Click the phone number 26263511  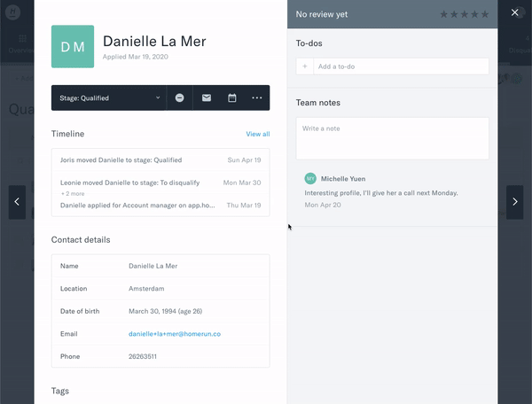pos(143,356)
